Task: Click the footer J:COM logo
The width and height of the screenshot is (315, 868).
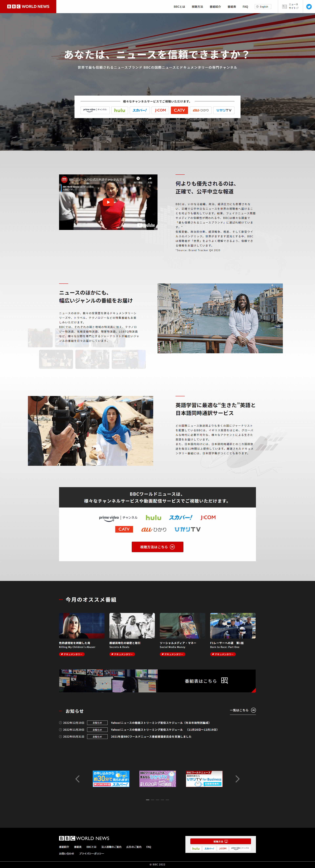Action: (x=223, y=848)
